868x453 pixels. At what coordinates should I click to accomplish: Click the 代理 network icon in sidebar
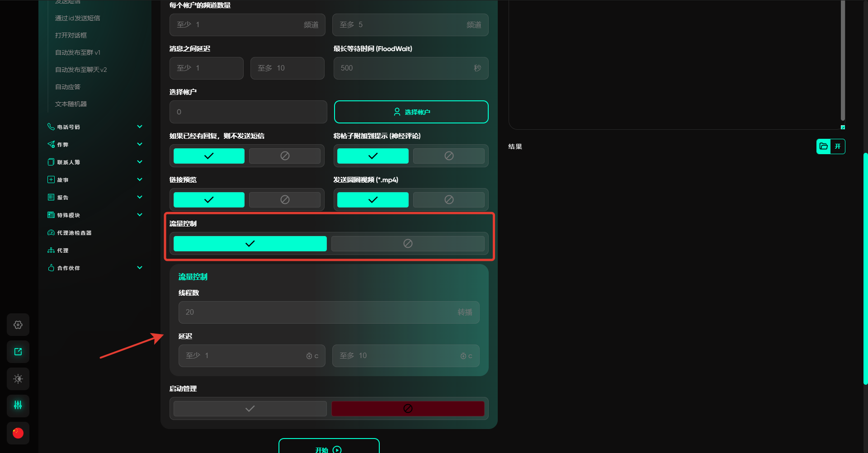pos(51,250)
